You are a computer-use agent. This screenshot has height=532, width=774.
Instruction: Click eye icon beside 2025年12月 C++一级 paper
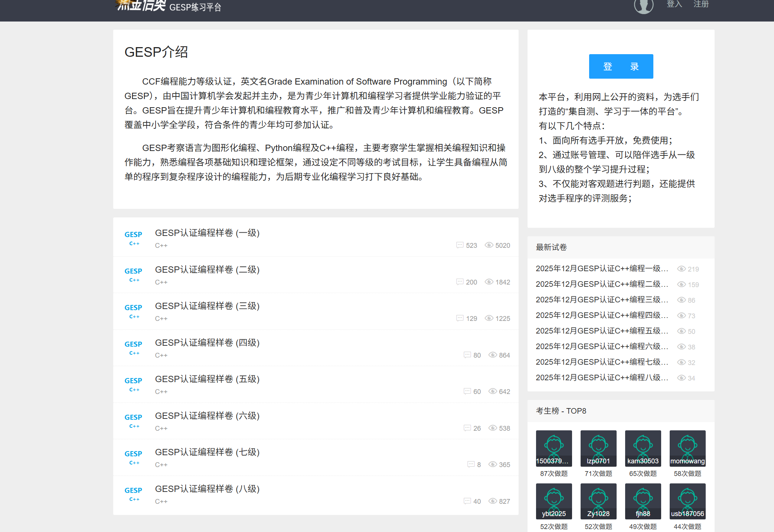tap(681, 269)
